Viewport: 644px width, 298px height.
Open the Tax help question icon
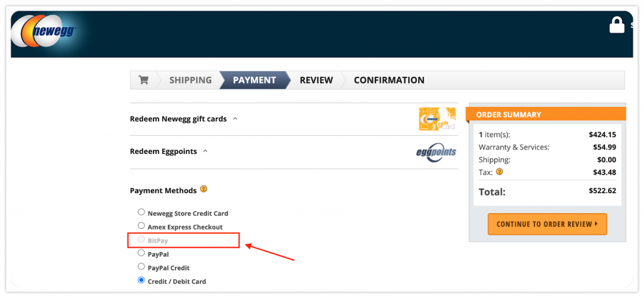499,172
